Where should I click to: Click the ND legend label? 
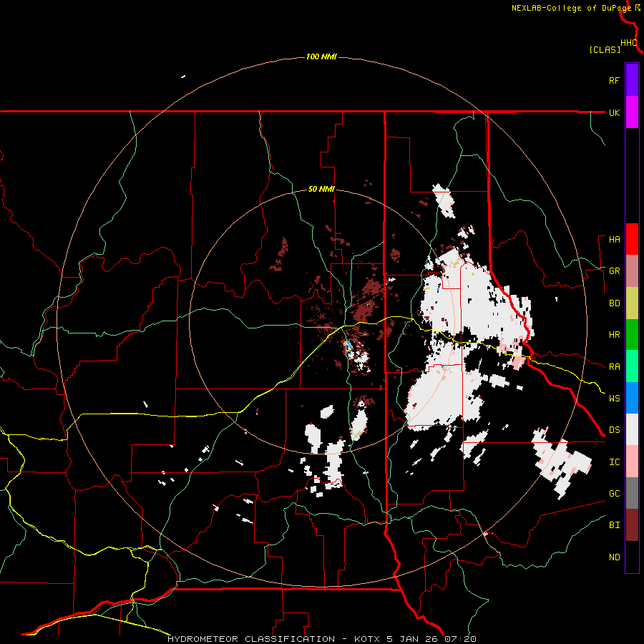click(614, 557)
